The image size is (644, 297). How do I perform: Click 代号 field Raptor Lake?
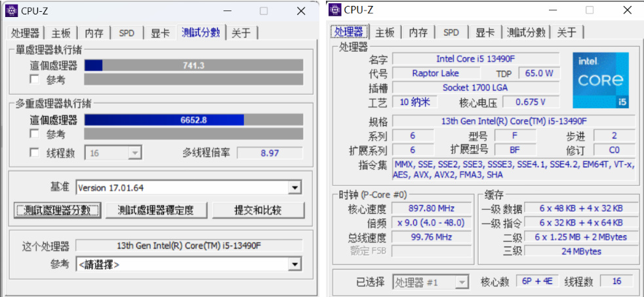click(x=435, y=73)
